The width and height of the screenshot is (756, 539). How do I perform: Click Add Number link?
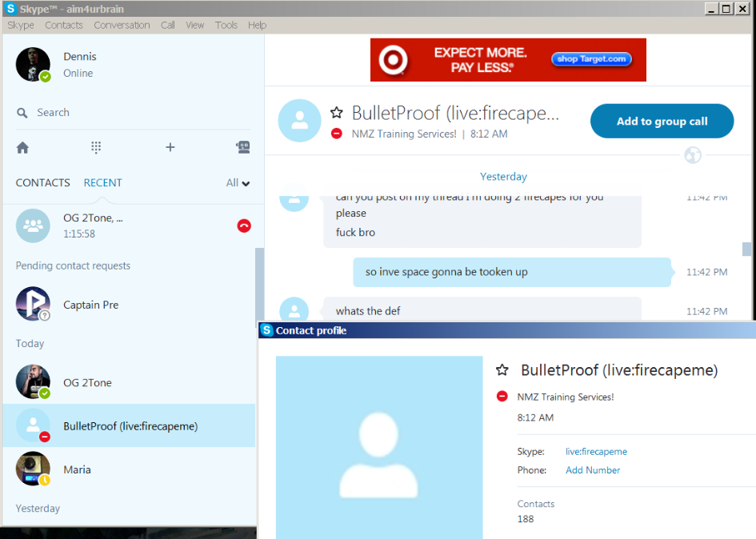pyautogui.click(x=593, y=469)
